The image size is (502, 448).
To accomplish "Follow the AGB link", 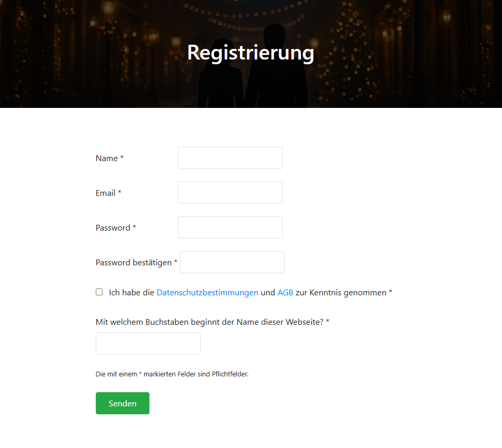I will [285, 293].
